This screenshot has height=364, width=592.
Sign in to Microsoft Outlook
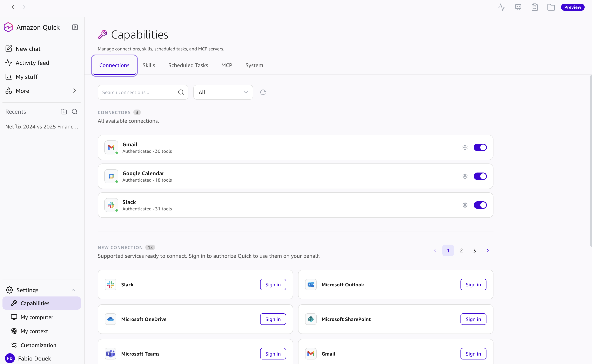point(473,285)
